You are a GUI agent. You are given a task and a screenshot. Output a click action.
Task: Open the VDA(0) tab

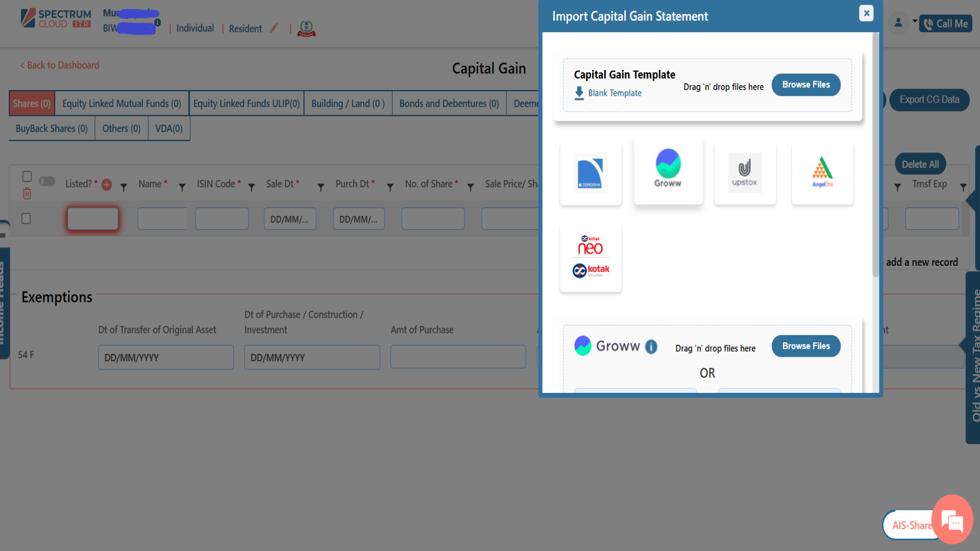point(168,128)
